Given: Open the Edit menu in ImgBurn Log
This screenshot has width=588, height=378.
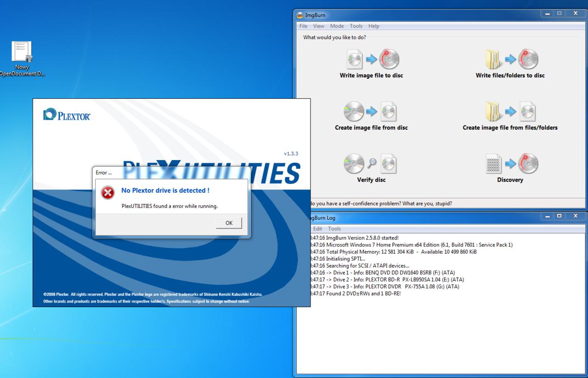Looking at the screenshot, I should [x=317, y=229].
